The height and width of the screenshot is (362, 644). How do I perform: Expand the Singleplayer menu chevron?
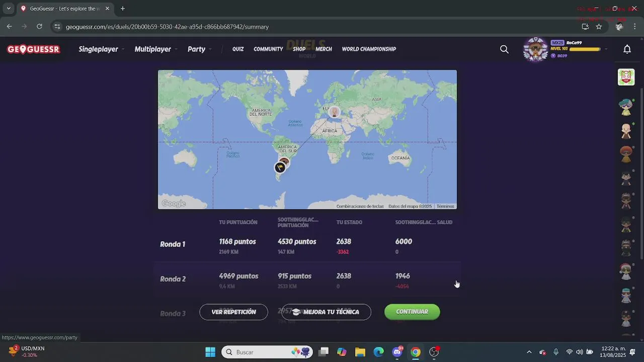point(123,49)
